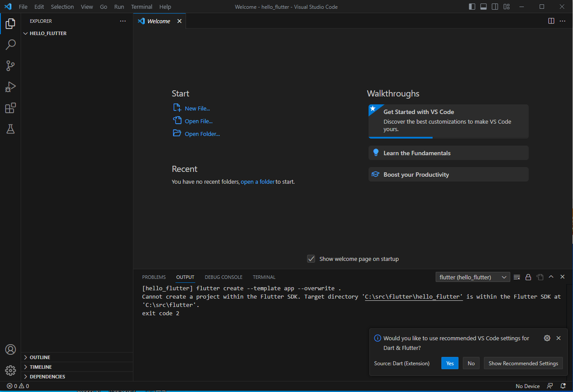Open the Extensions view

11,108
